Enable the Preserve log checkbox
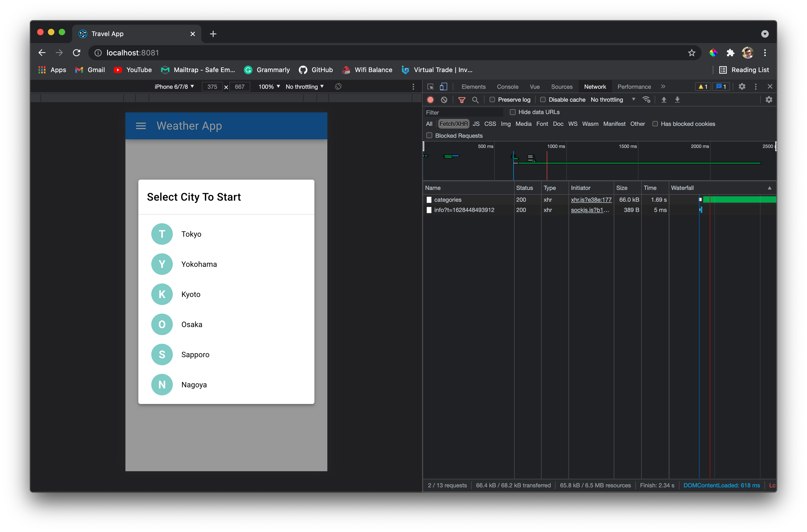 [492, 100]
